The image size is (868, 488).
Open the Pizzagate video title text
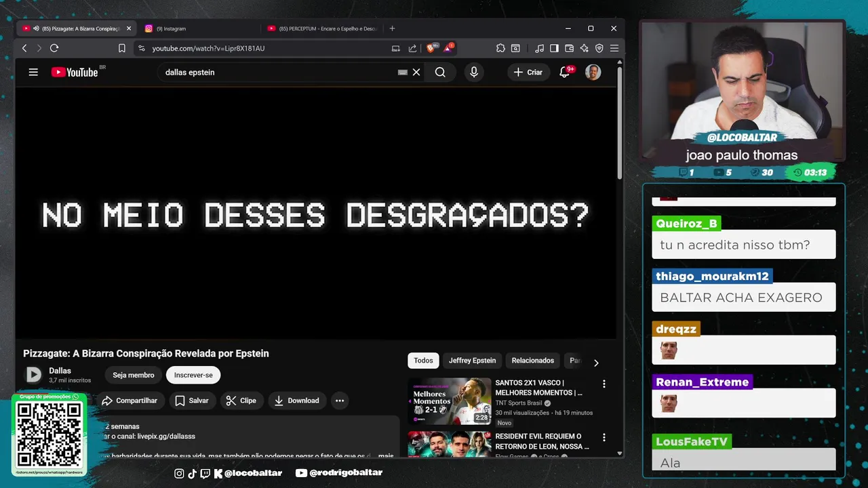(146, 353)
